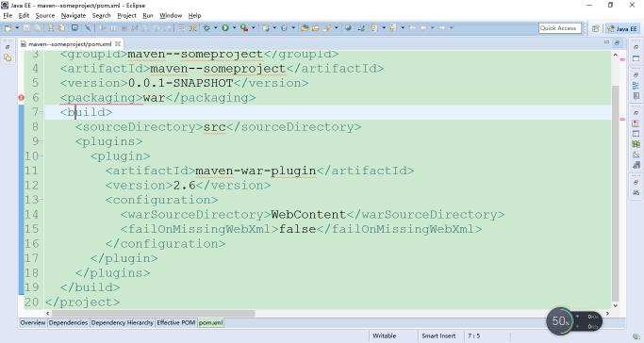Click the Smart Insert status bar entry
Image resolution: width=644 pixels, height=343 pixels.
[x=438, y=335]
